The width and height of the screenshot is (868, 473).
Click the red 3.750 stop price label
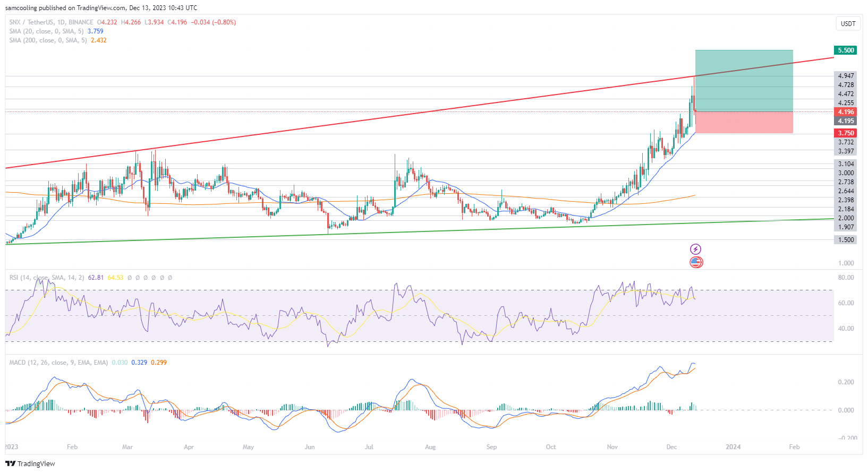tap(846, 133)
